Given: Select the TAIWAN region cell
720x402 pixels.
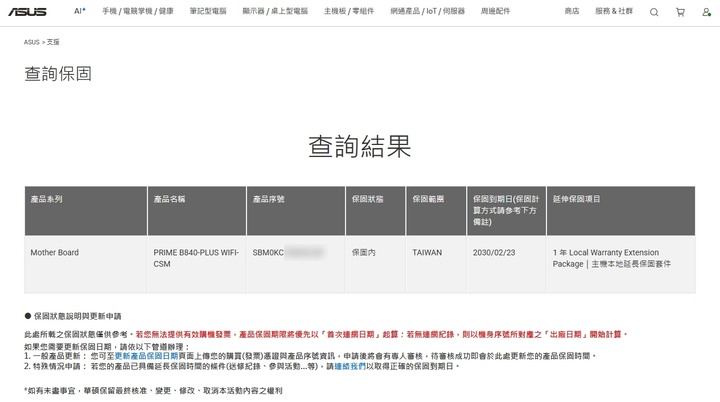Looking at the screenshot, I should [436, 265].
